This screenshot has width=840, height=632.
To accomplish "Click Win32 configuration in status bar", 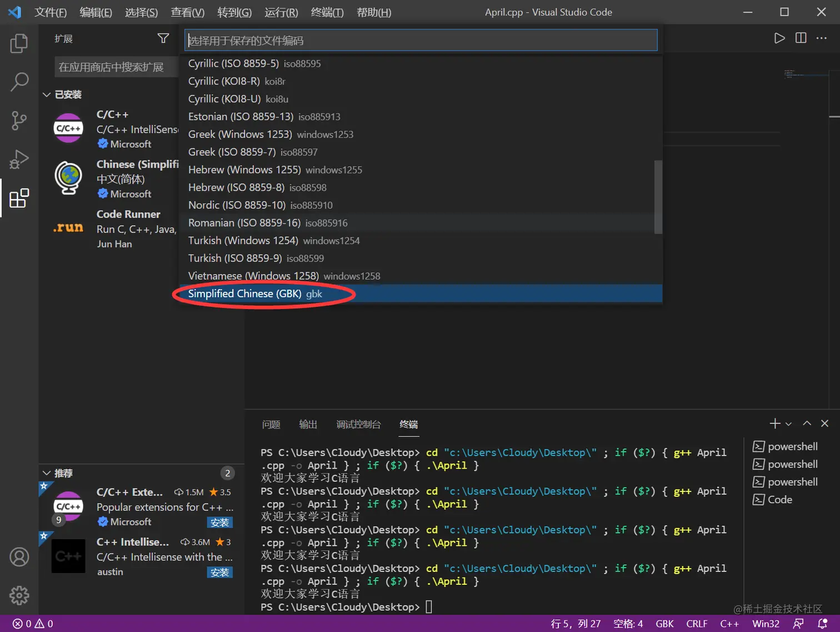I will (x=766, y=624).
